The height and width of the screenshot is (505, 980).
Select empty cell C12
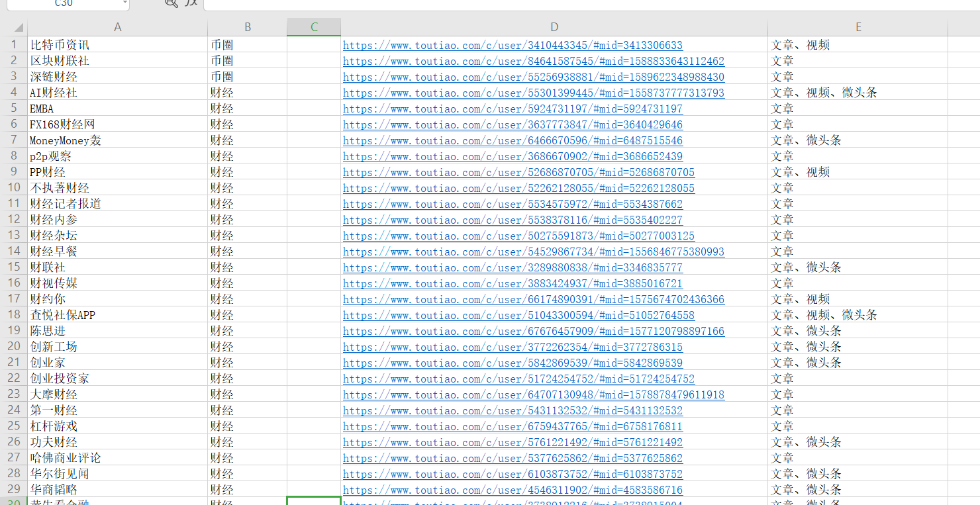314,220
